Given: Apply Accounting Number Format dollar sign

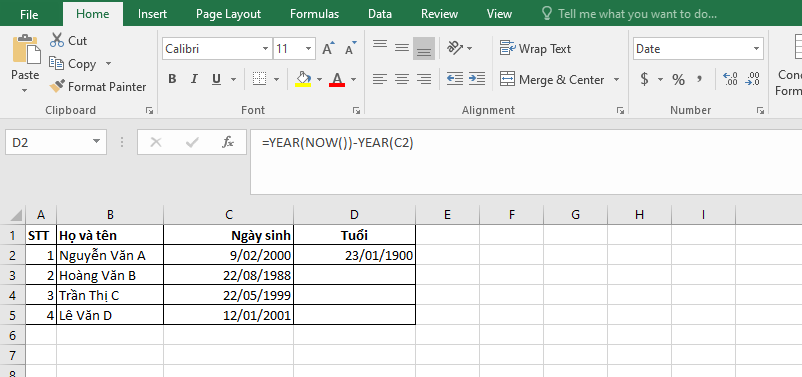Looking at the screenshot, I should click(644, 79).
